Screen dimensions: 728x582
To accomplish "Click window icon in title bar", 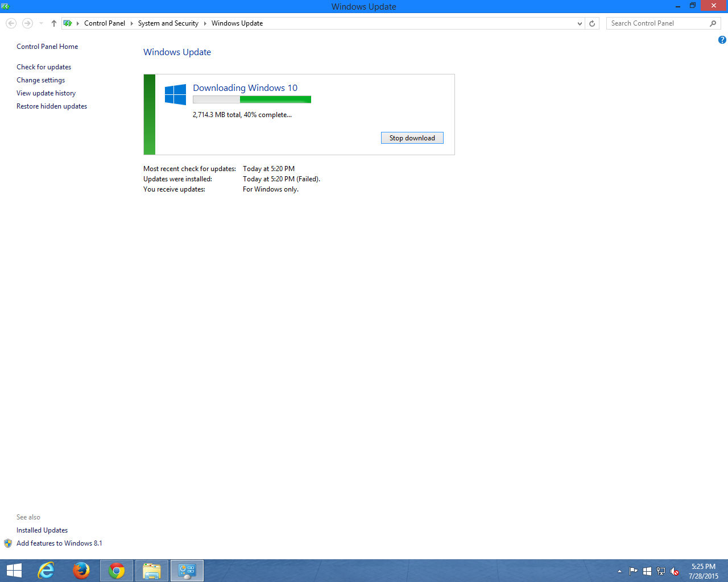I will point(6,6).
